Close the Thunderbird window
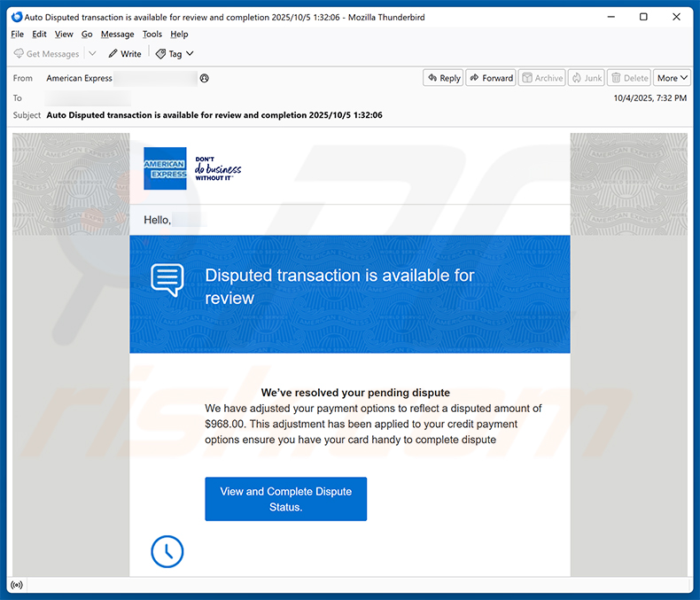Screen dimensions: 700x600 [676, 17]
